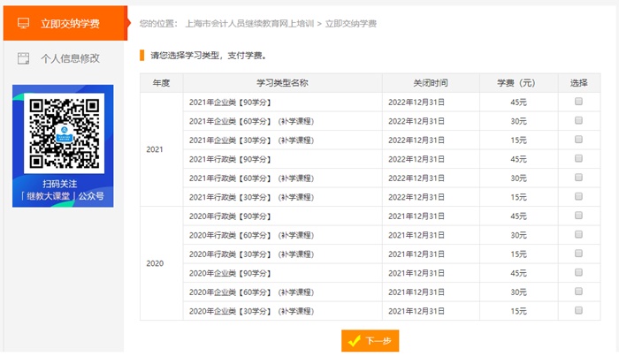The width and height of the screenshot is (619, 364).
Task: Click the 2020年企业类【60学分】 (补学课程) name
Action: point(251,292)
